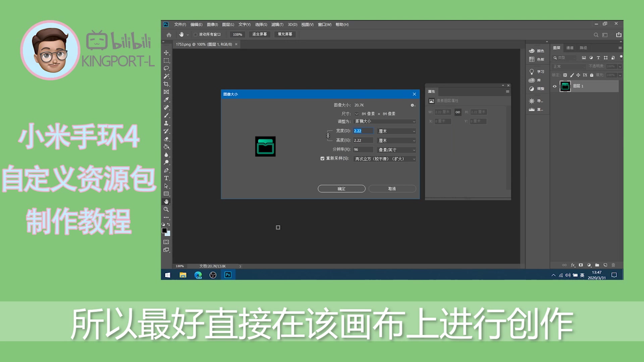Select the Path Selection tool
The image size is (644, 362).
point(166,186)
